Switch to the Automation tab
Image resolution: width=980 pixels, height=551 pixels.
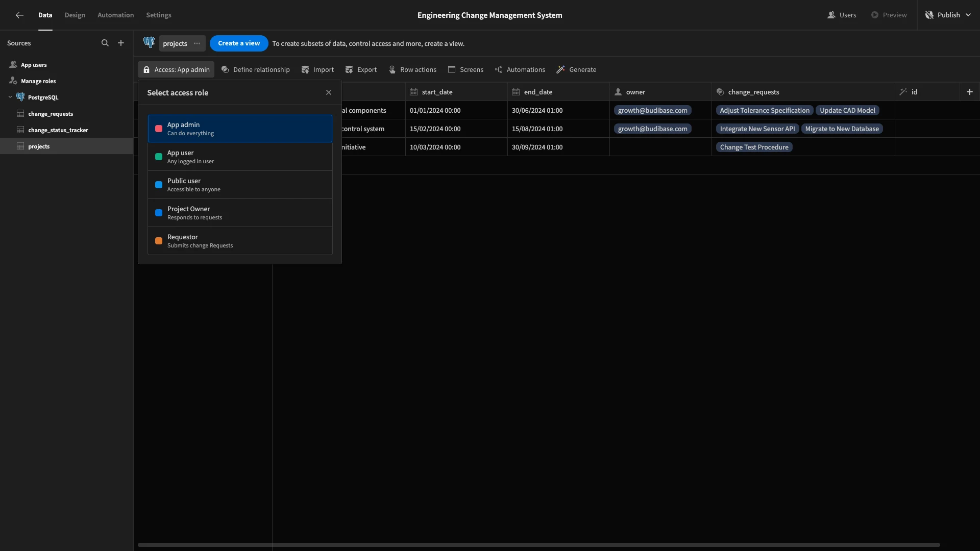pyautogui.click(x=115, y=15)
